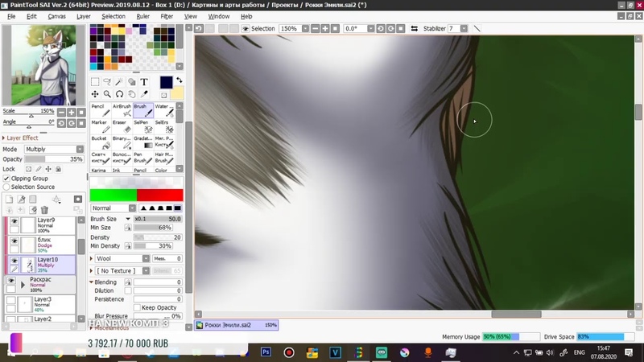Open the Filter menu
Viewport: 644px width, 362px height.
pos(167,16)
